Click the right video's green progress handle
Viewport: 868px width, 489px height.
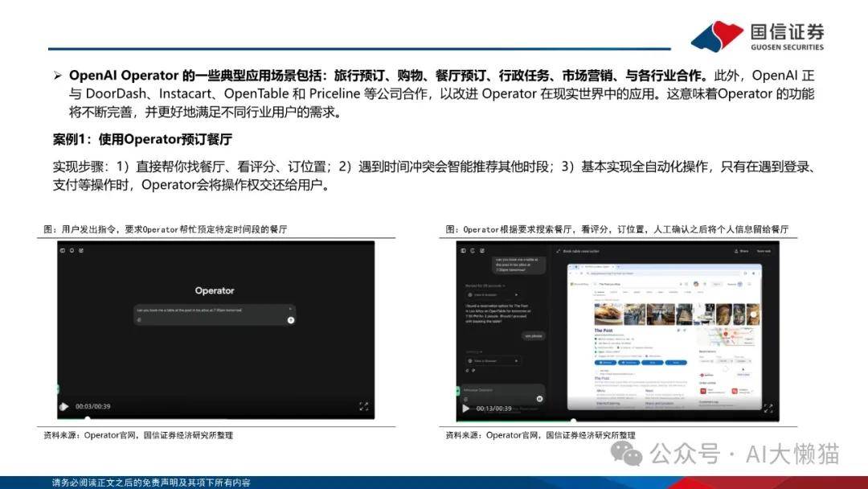pos(574,421)
